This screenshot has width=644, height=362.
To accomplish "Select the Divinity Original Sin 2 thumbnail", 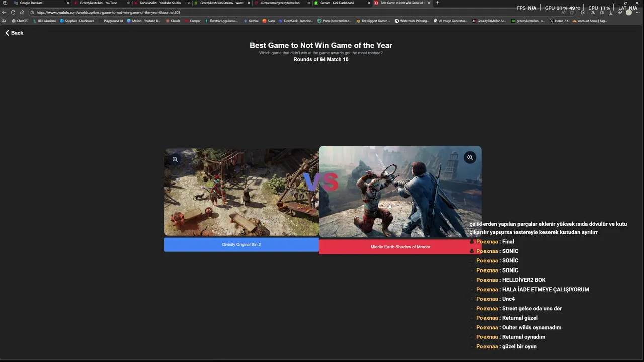I will point(242,192).
